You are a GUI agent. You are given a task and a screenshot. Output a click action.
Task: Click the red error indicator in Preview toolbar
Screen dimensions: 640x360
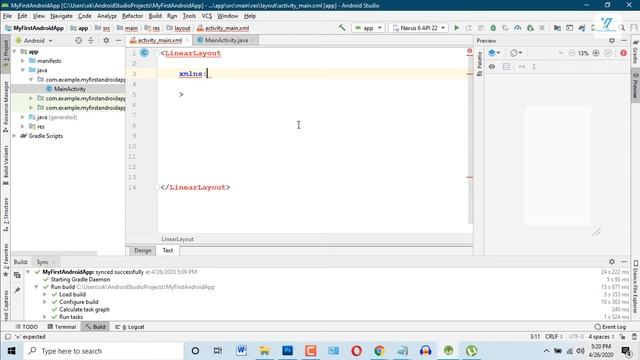tap(623, 53)
